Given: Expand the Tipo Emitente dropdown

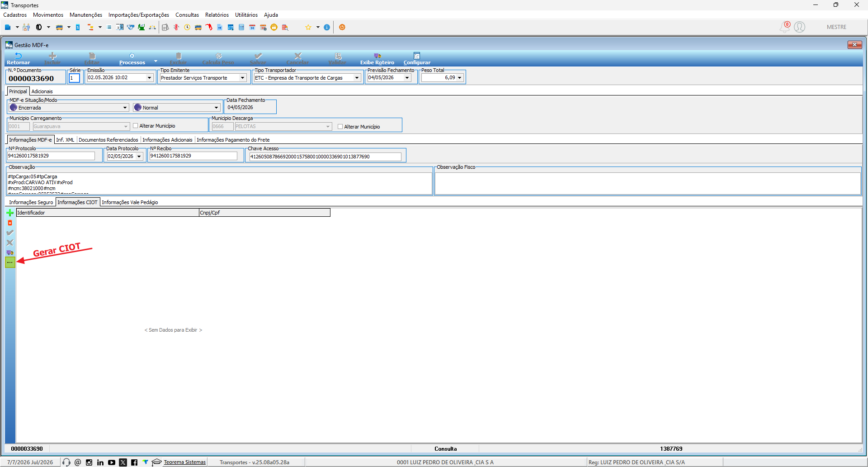Looking at the screenshot, I should 242,78.
